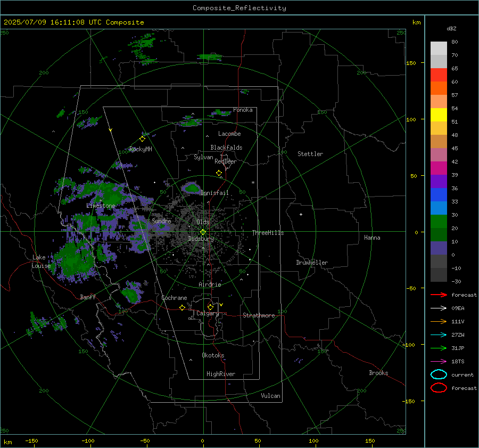Select the slate purple 0 dBZ swatch
479x448 pixels.
(x=439, y=248)
